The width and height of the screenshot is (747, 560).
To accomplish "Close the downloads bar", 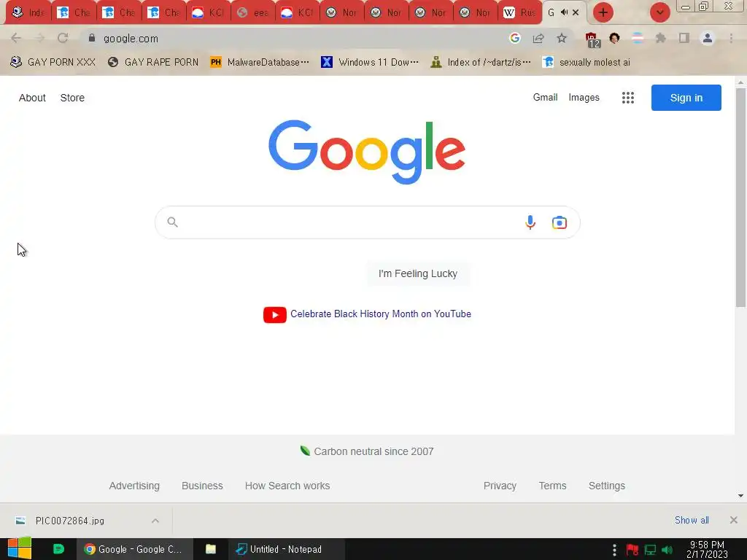I will (733, 520).
